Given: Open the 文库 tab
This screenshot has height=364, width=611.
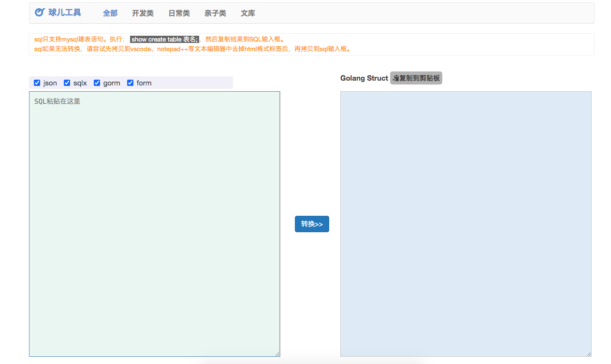Looking at the screenshot, I should (x=248, y=13).
